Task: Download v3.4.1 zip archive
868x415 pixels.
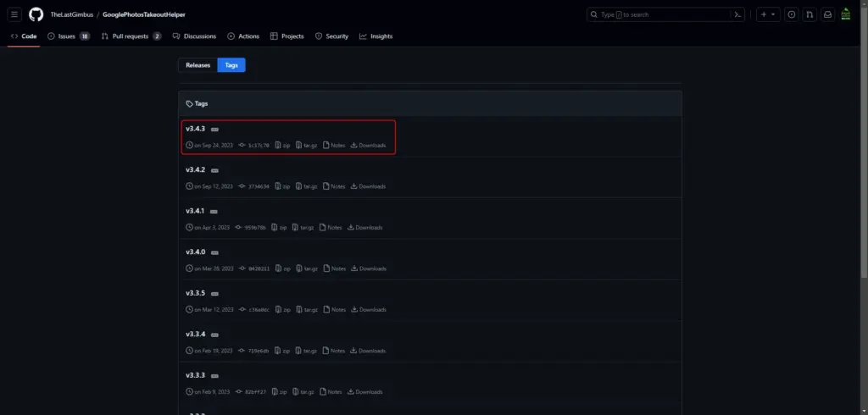Action: (x=279, y=228)
